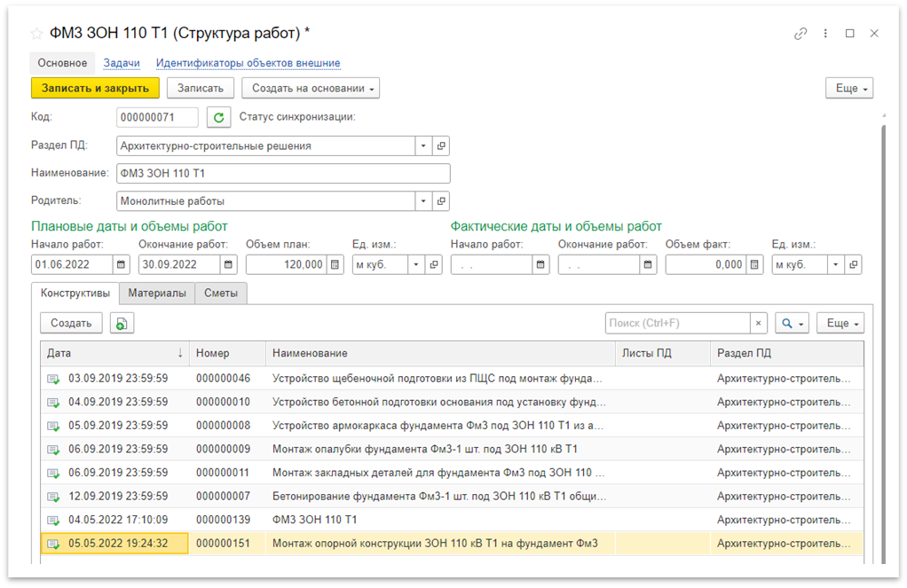Switch to the Сметы tab

coord(221,294)
